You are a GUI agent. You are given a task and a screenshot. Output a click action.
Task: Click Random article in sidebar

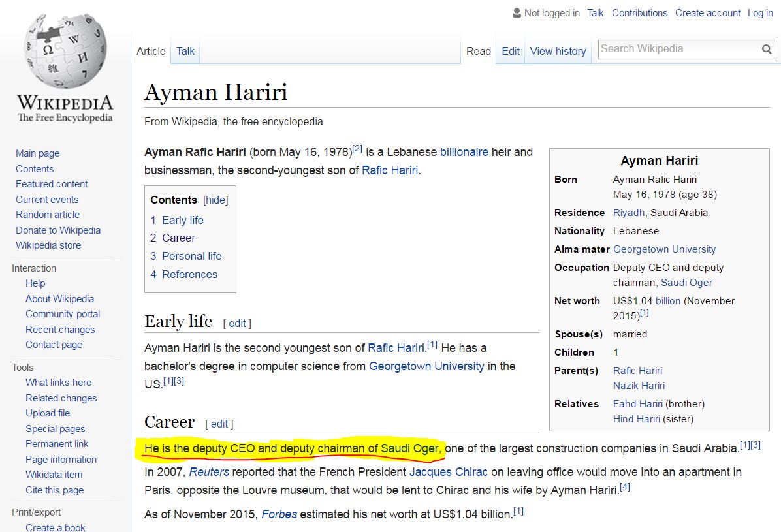coord(48,215)
